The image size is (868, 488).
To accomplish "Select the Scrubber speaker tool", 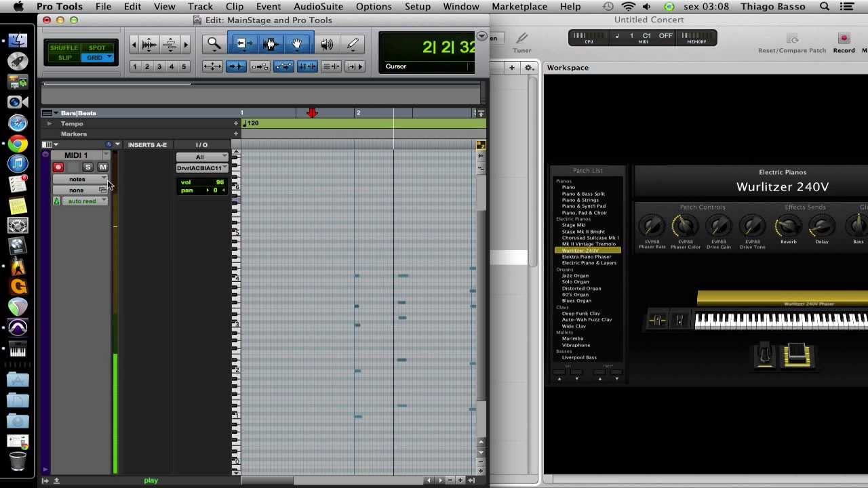I will click(327, 44).
